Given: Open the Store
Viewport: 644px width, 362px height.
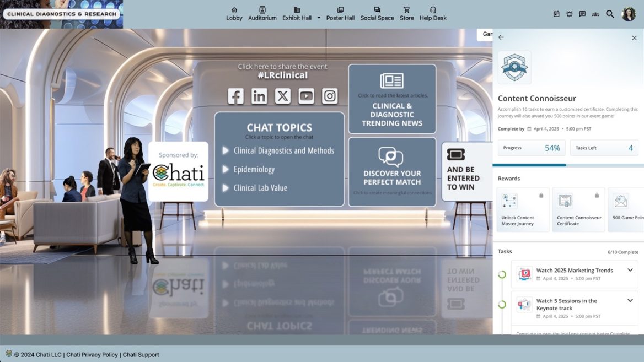Looking at the screenshot, I should tap(406, 14).
